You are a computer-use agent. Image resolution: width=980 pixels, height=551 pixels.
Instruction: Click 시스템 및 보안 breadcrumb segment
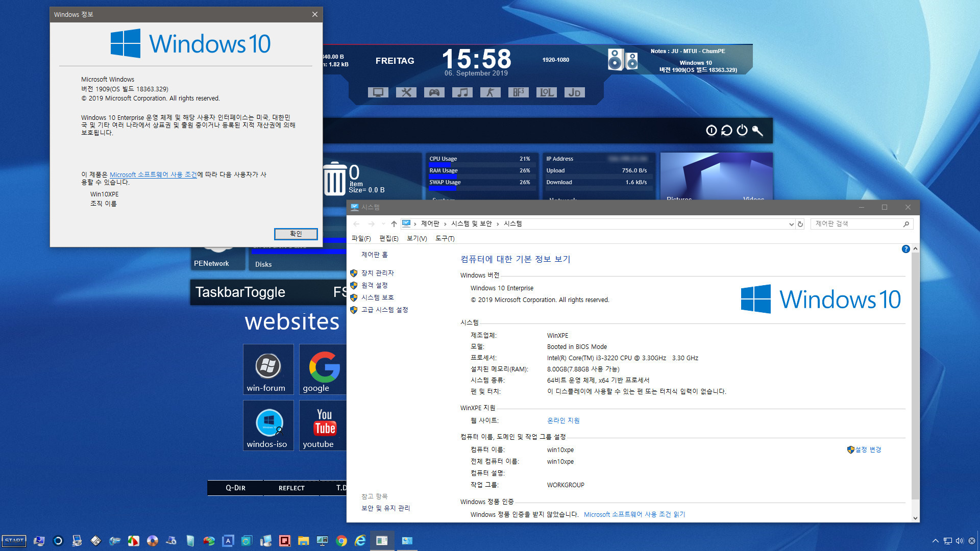click(471, 223)
